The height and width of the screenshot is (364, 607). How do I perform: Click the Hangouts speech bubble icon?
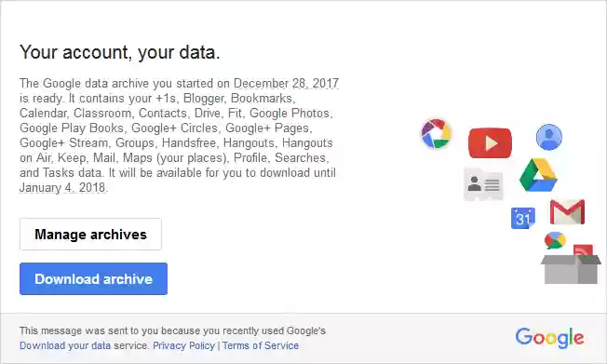(x=555, y=240)
